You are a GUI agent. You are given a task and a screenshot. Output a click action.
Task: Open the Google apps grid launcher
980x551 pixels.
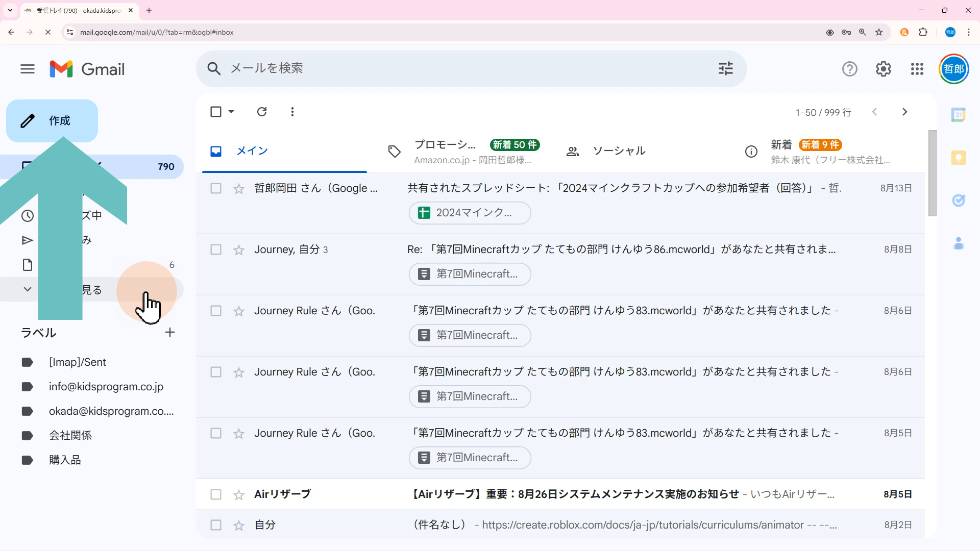[917, 69]
